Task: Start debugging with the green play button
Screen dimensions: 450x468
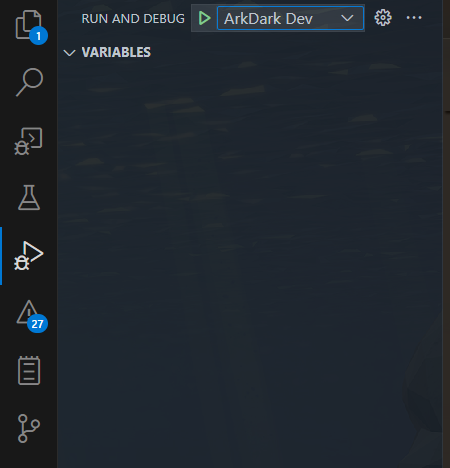Action: (x=204, y=18)
